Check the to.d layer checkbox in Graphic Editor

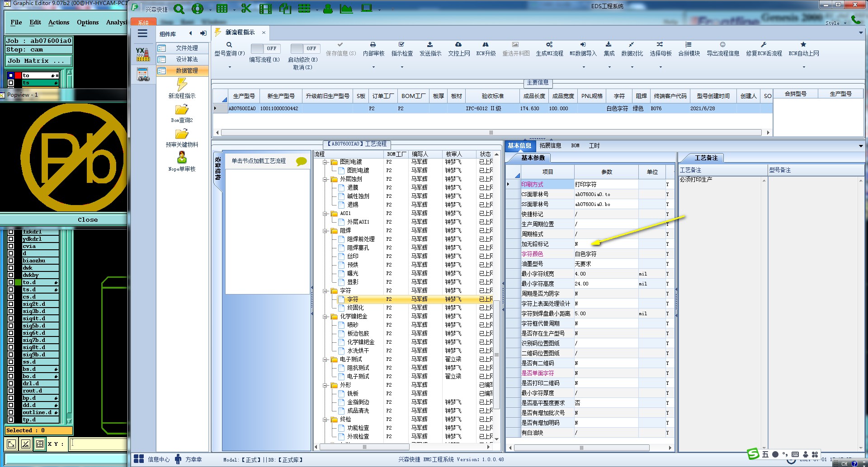tap(11, 282)
